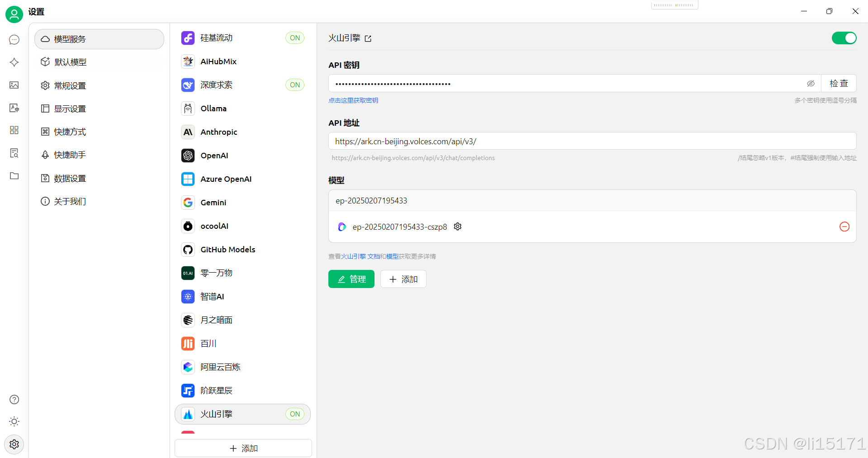This screenshot has width=868, height=458.
Task: Open the image painting sidebar icon
Action: point(14,85)
